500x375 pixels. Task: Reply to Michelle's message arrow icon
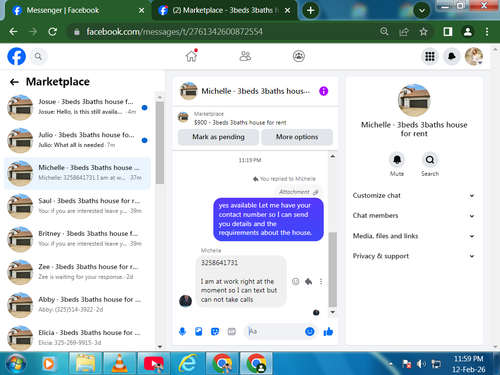pos(309,281)
